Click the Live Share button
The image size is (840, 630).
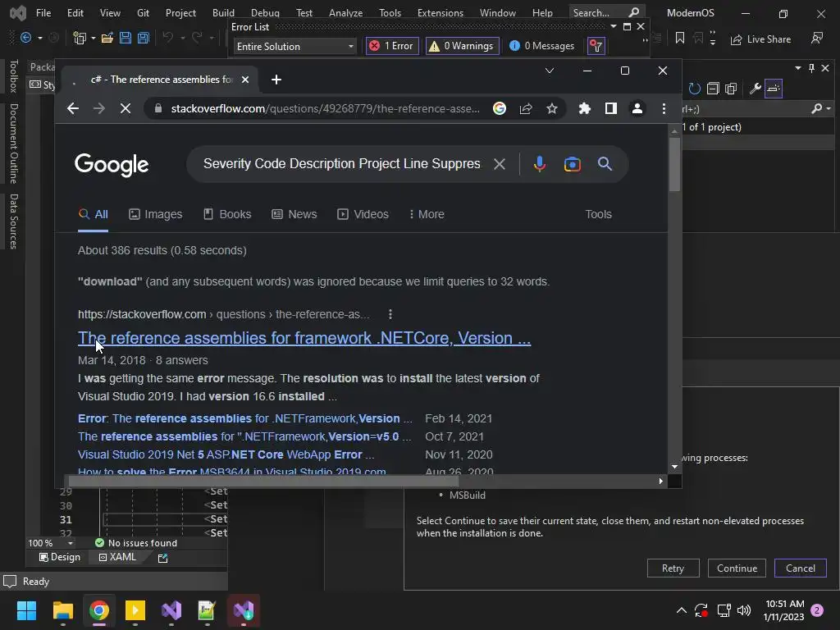[760, 39]
